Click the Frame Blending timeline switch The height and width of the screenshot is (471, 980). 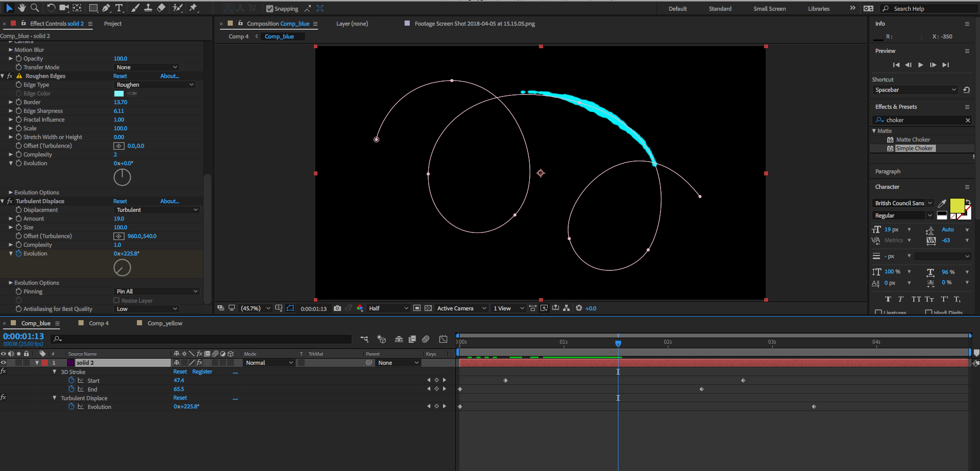tap(412, 339)
